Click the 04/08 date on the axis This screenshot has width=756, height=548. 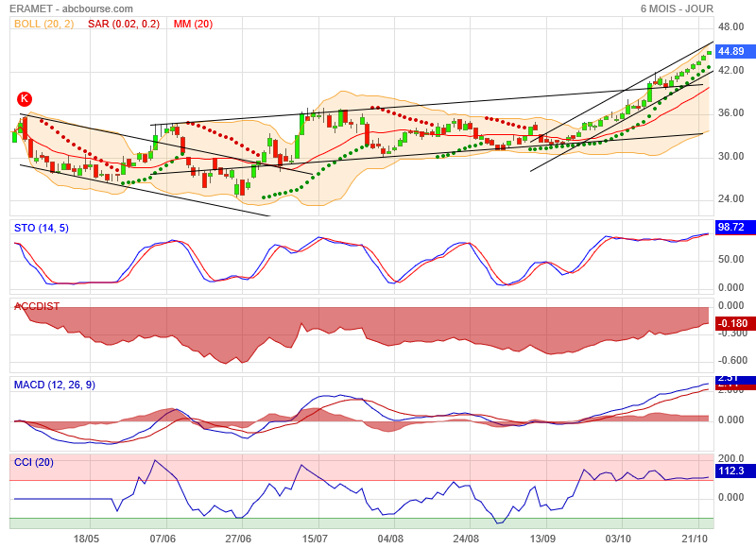[x=390, y=539]
